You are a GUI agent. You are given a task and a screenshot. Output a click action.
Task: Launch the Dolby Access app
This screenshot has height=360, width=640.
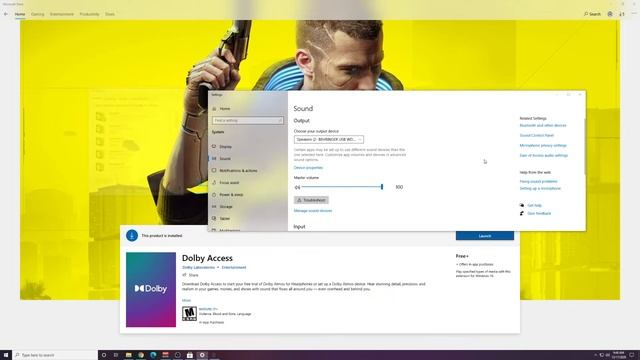click(485, 236)
